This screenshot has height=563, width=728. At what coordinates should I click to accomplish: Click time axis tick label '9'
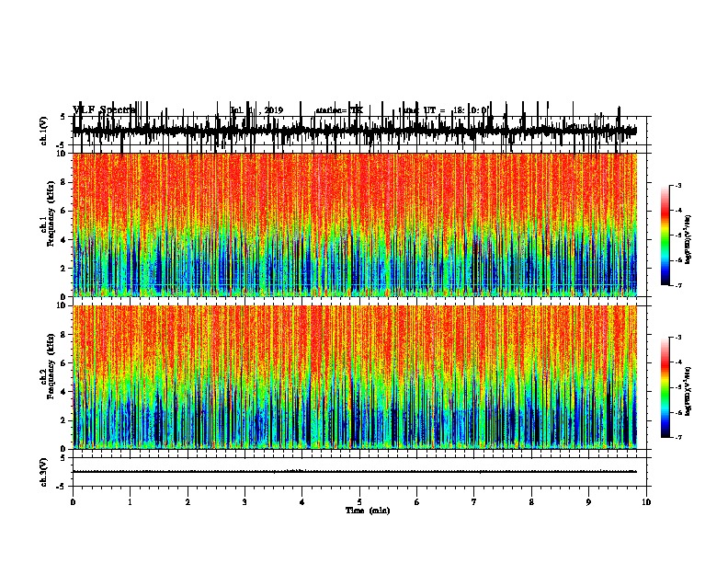point(588,502)
